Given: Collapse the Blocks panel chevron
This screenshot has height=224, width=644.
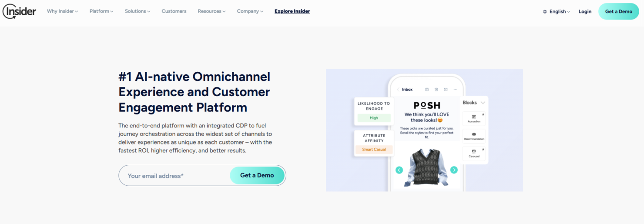Looking at the screenshot, I should [483, 103].
